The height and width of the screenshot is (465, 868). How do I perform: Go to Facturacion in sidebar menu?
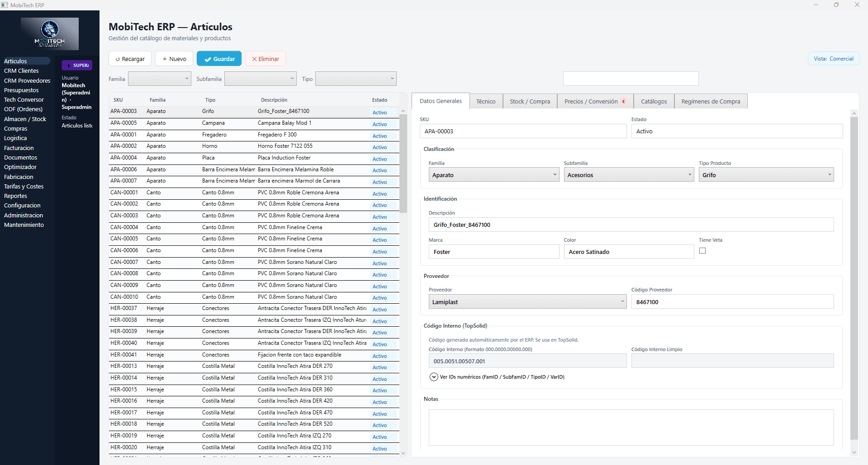tap(19, 148)
